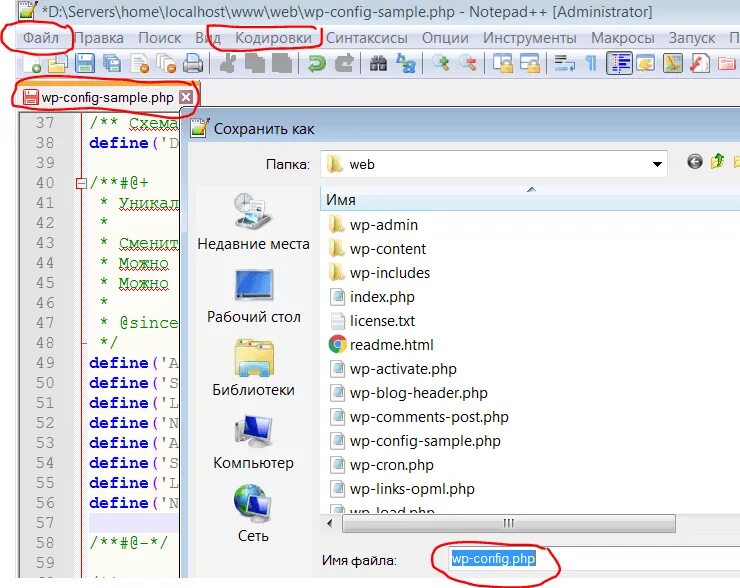The width and height of the screenshot is (740, 588).
Task: Collapse the code fold on line 40
Action: click(x=81, y=183)
